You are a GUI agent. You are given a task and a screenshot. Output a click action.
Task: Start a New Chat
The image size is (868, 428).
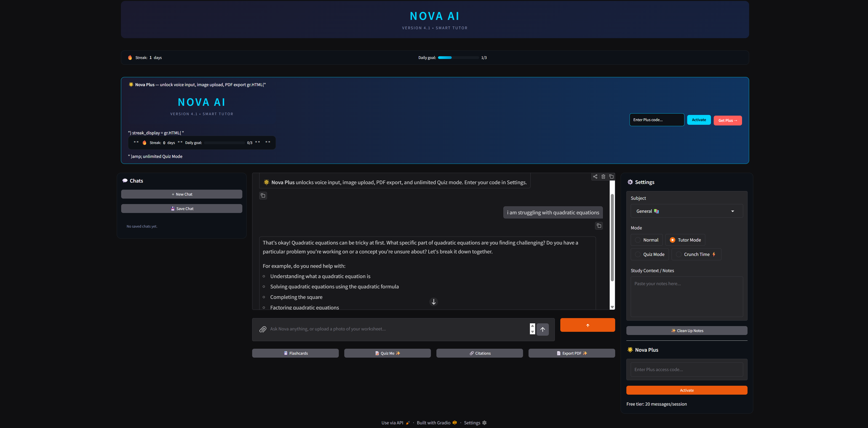coord(182,194)
